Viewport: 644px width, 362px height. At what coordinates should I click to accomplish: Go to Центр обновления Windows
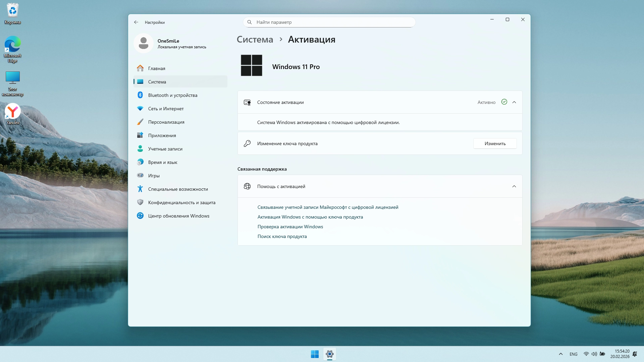pos(178,216)
